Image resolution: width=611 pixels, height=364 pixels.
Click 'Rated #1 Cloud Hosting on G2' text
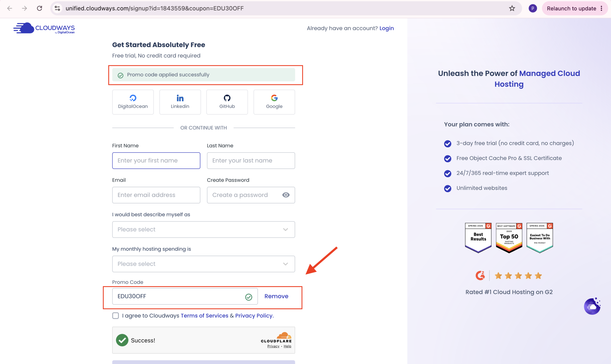[509, 292]
